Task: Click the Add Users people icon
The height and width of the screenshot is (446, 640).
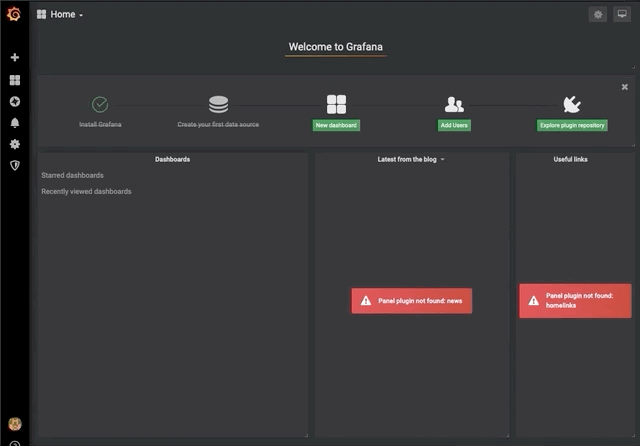Action: pos(454,104)
